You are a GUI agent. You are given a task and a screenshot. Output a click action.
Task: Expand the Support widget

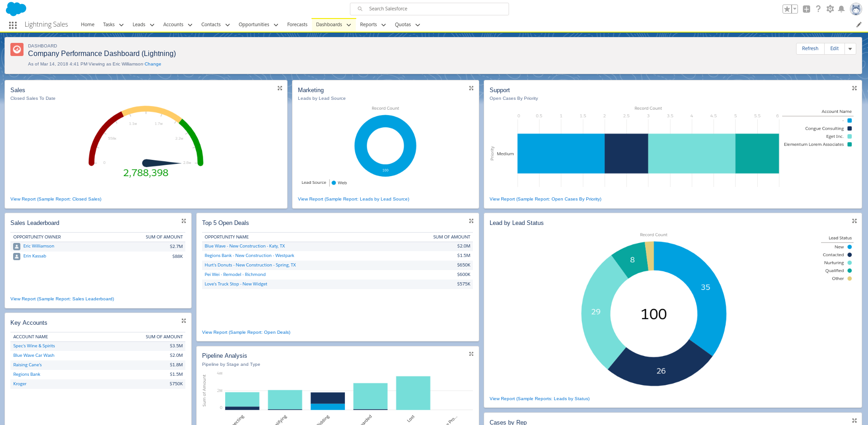pyautogui.click(x=854, y=89)
